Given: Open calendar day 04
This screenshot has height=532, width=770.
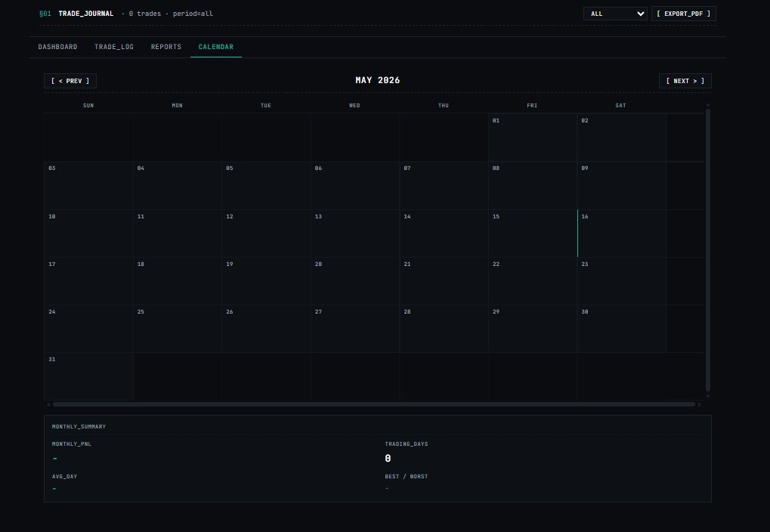Looking at the screenshot, I should [178, 186].
